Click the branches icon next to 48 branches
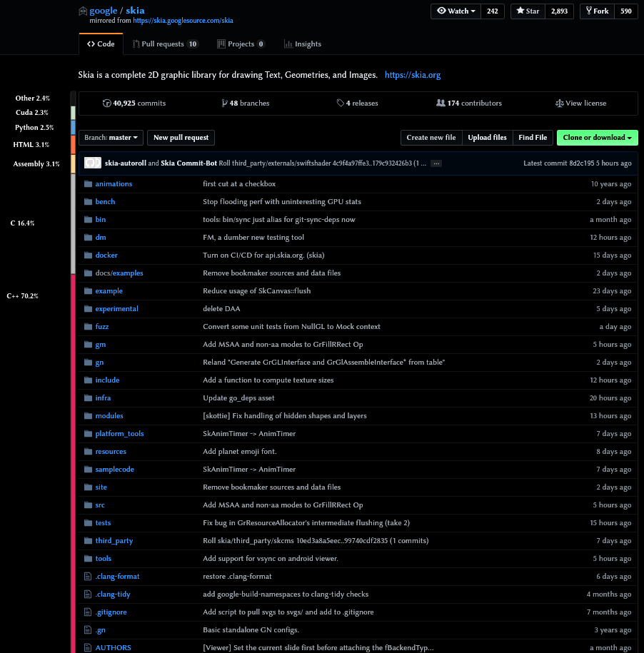This screenshot has width=644, height=653. tap(225, 103)
